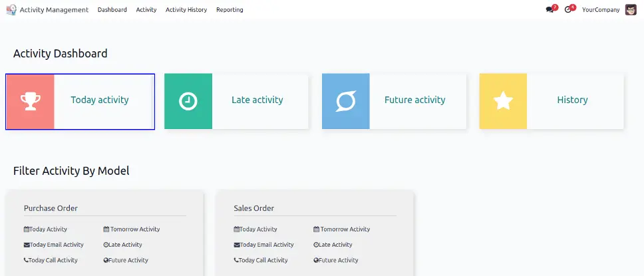Open the activities clock icon in navbar

tap(568, 10)
